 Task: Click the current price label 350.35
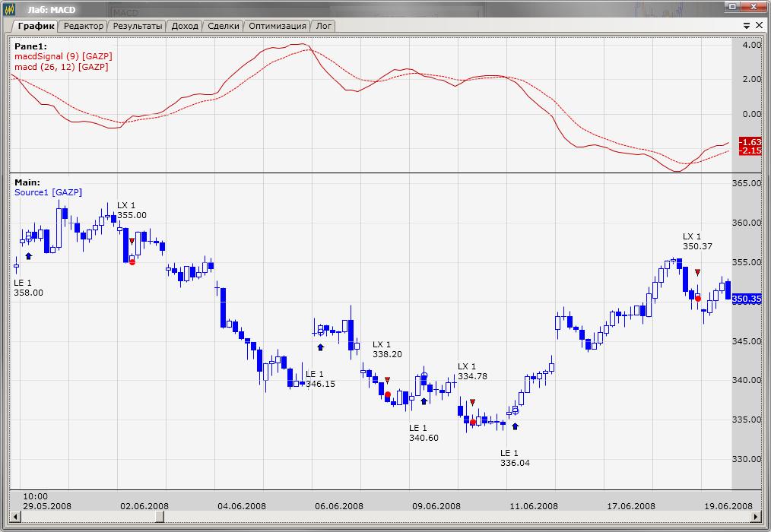(746, 299)
